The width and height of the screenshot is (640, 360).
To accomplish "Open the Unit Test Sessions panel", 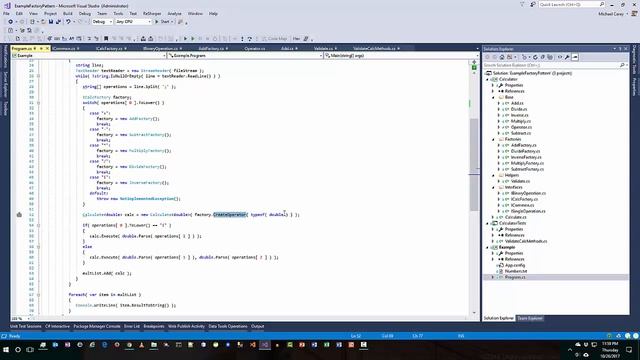I will coord(26,327).
